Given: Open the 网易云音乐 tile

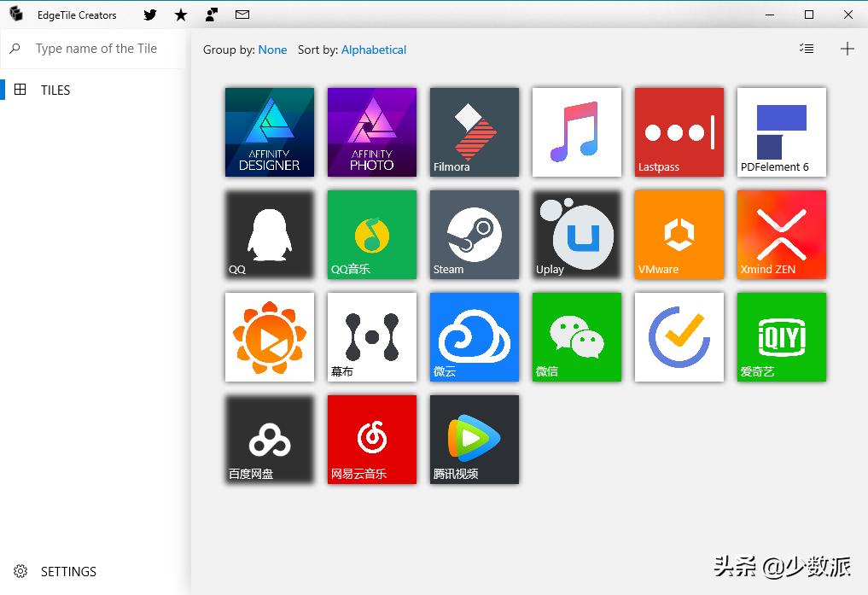Looking at the screenshot, I should (x=372, y=440).
